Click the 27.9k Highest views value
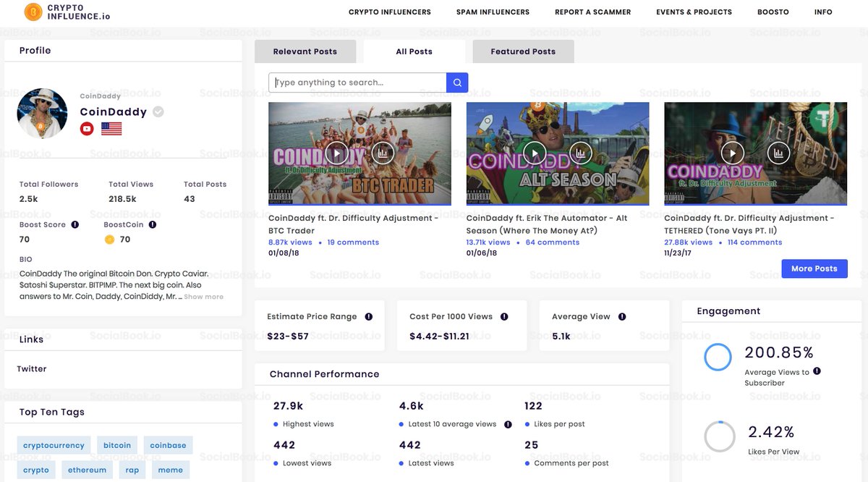 (x=289, y=407)
